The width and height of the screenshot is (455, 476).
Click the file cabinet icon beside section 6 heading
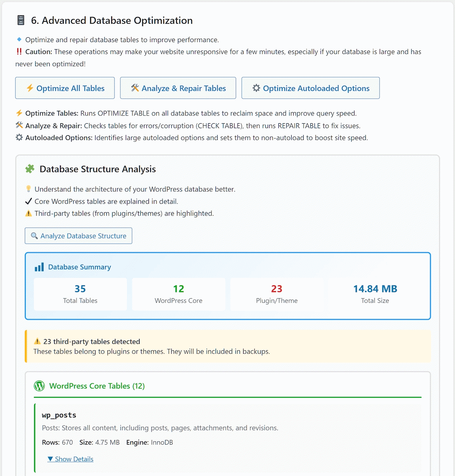21,20
